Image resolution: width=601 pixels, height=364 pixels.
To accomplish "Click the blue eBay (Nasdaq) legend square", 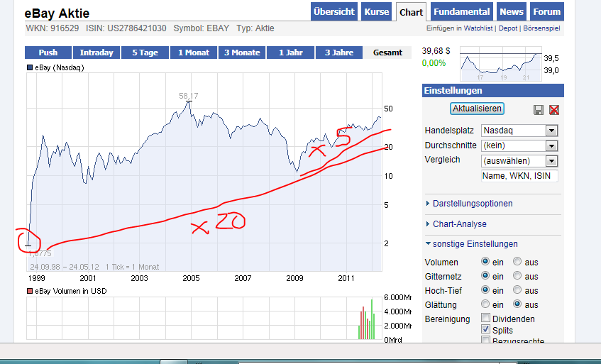I will pos(30,67).
